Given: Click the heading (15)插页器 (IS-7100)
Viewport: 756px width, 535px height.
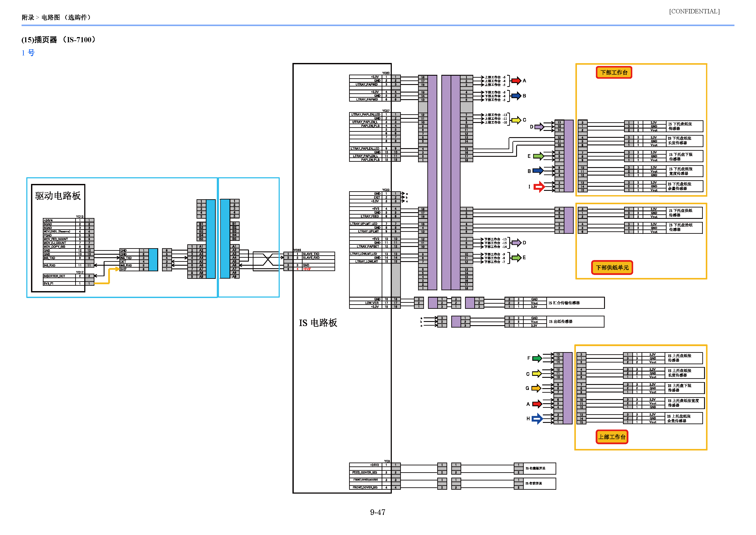Looking at the screenshot, I should pyautogui.click(x=59, y=40).
